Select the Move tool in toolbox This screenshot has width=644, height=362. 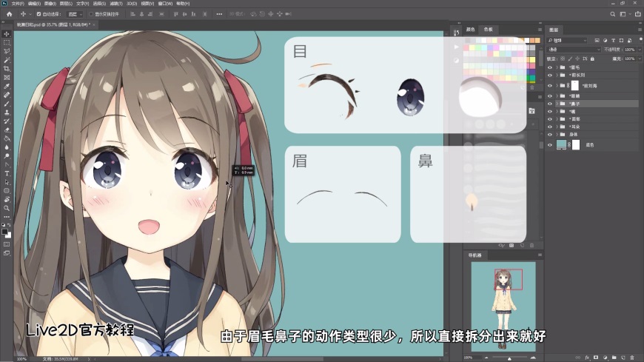point(7,34)
